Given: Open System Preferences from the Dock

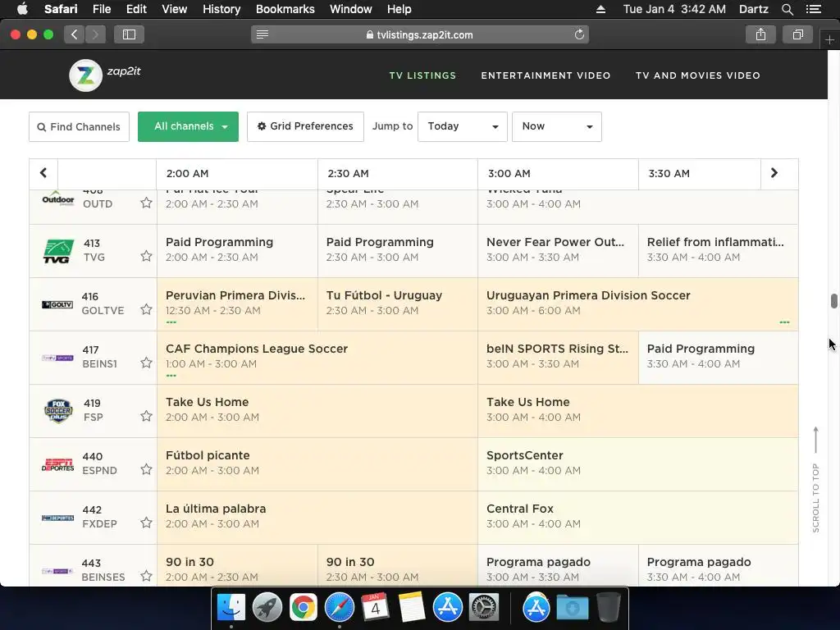Looking at the screenshot, I should point(484,608).
